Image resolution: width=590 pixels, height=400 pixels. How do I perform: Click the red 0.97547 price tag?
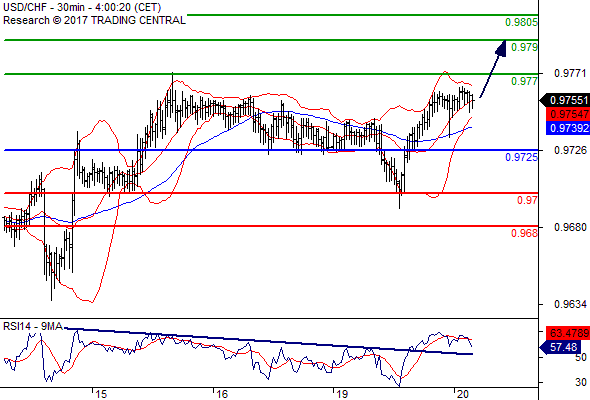pos(568,114)
